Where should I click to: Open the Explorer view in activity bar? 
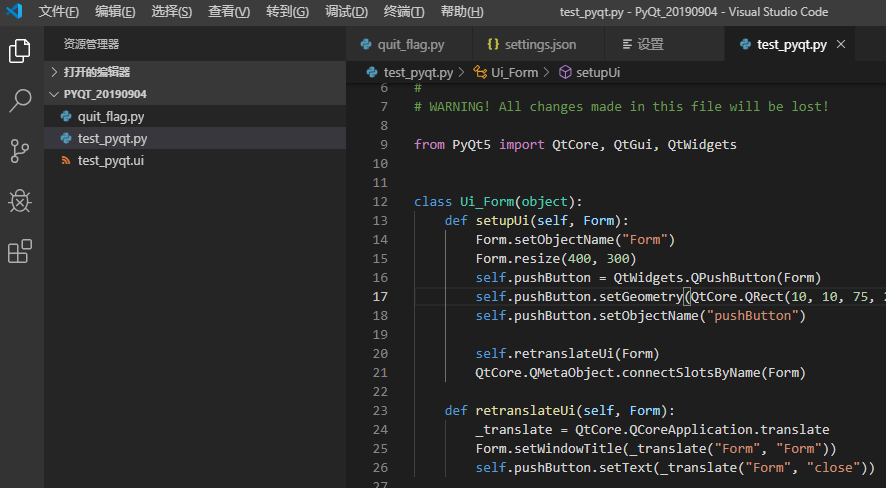pos(20,51)
